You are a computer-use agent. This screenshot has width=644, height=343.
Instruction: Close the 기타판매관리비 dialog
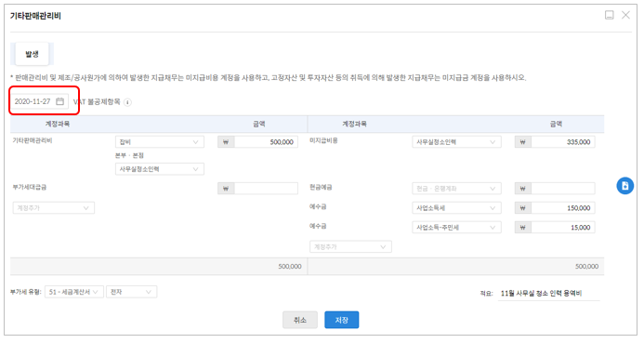[x=625, y=15]
